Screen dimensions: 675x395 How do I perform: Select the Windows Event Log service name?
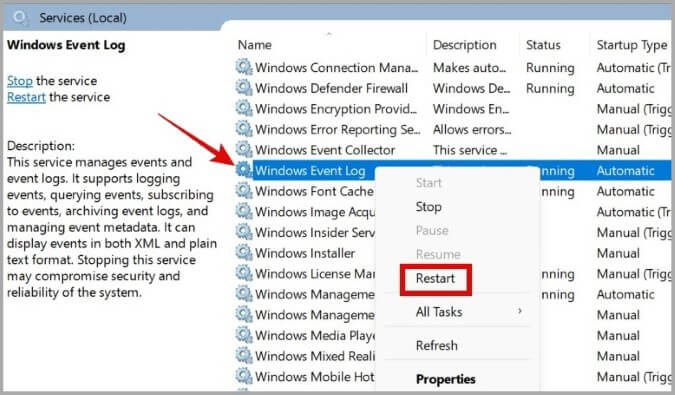(310, 171)
